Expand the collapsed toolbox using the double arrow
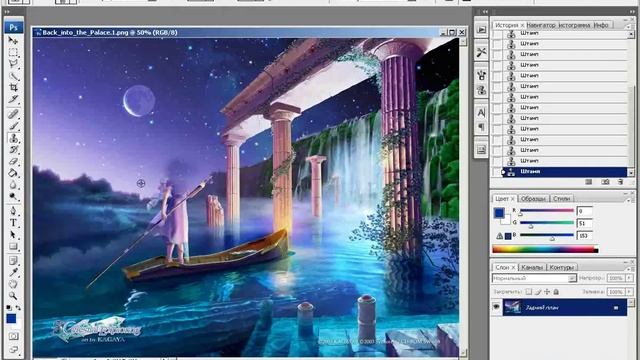640x360 pixels. [x=7, y=12]
